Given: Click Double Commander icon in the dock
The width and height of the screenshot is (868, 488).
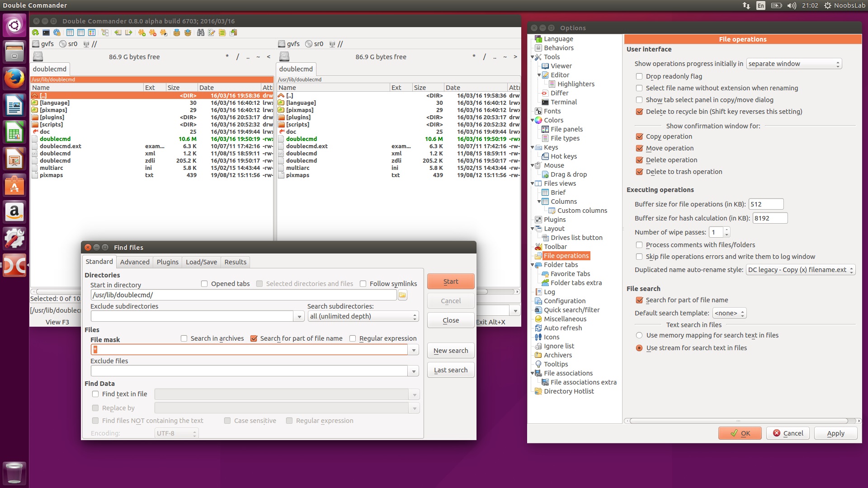Looking at the screenshot, I should pyautogui.click(x=14, y=265).
